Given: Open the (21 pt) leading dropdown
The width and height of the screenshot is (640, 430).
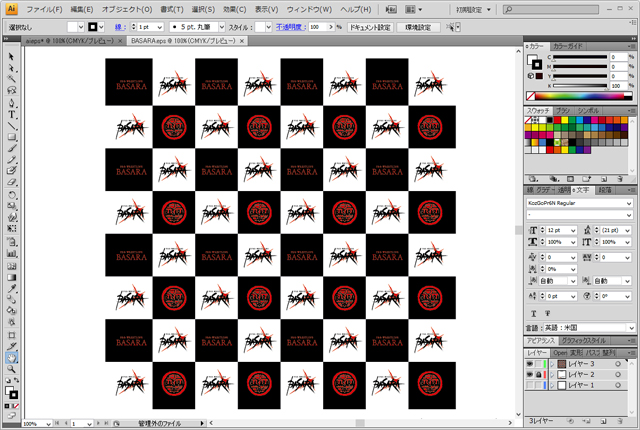Looking at the screenshot, I should [x=627, y=230].
